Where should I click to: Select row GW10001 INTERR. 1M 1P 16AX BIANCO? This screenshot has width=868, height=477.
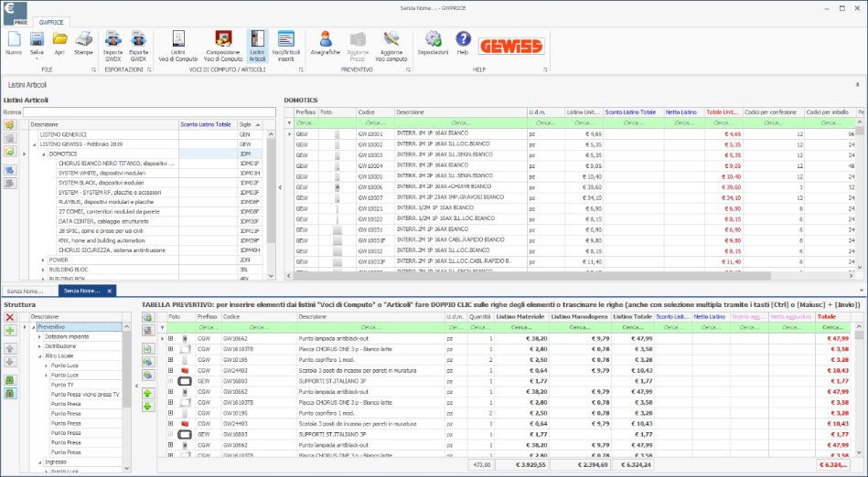573,134
